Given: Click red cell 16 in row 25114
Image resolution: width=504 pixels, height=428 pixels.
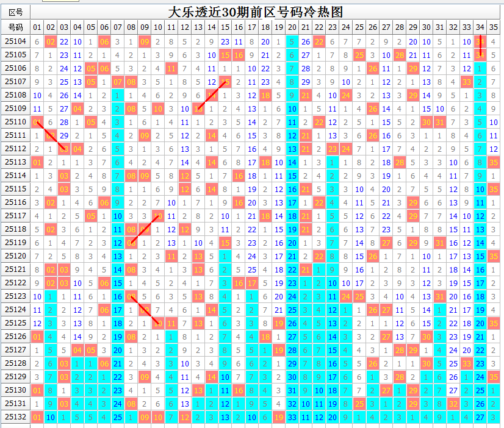Looking at the screenshot, I should pyautogui.click(x=239, y=176).
